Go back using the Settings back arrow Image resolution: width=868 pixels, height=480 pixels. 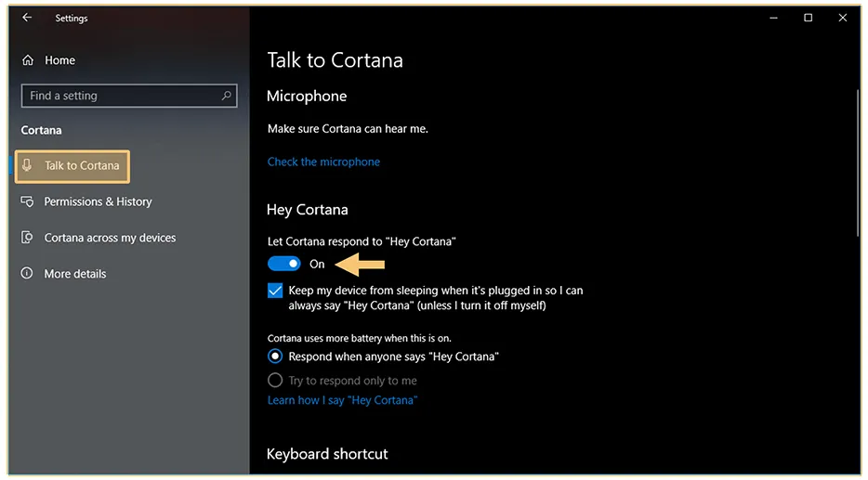(x=27, y=18)
